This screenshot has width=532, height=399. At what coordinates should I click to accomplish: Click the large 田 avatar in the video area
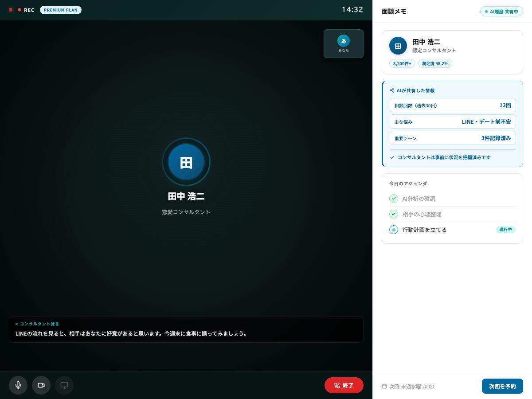coord(186,162)
